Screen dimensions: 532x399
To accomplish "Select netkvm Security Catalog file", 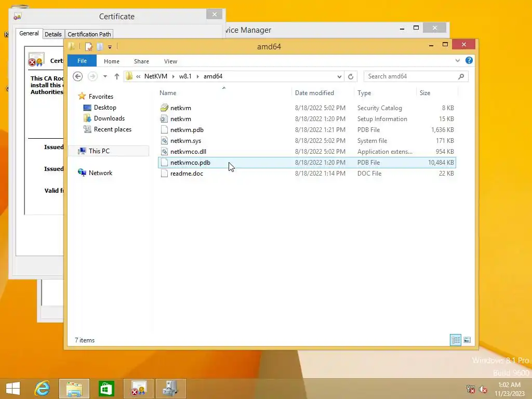I will 307,108.
